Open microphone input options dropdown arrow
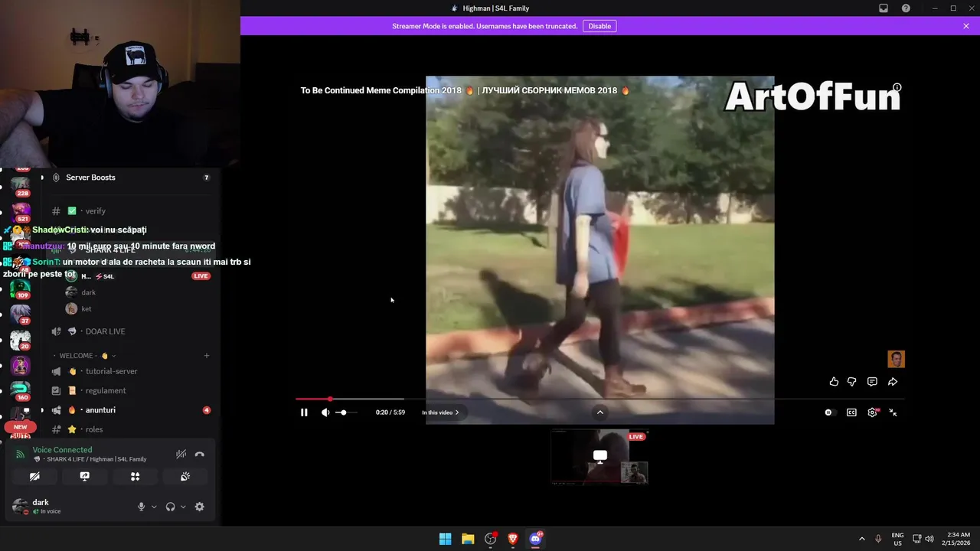 154,507
